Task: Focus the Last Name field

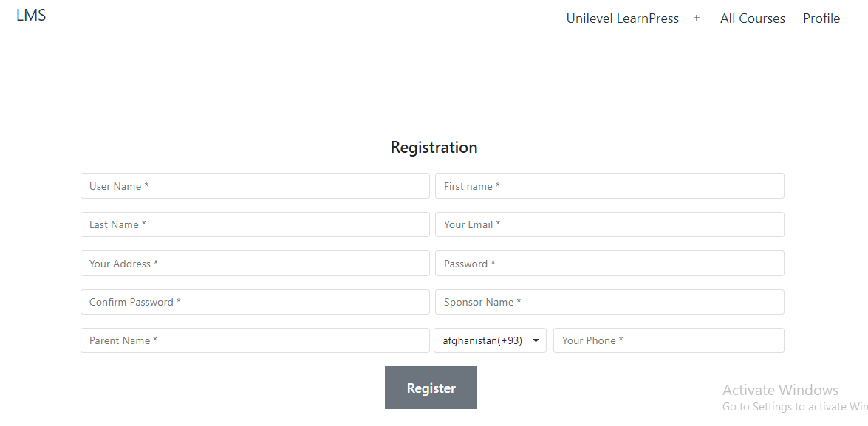Action: 255,224
